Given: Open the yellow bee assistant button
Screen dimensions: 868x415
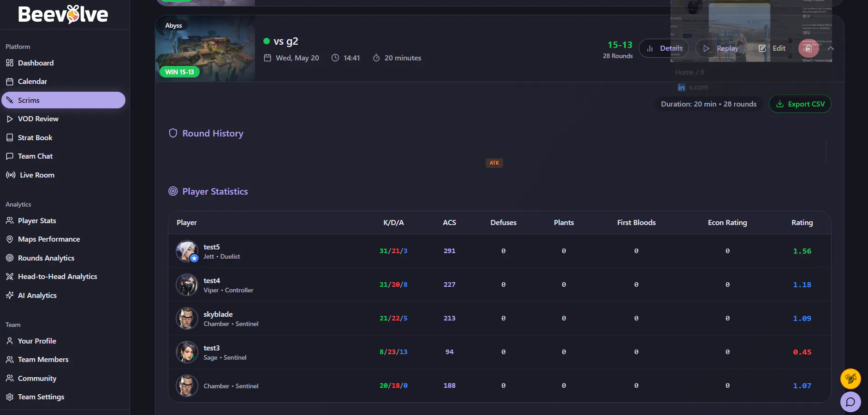Looking at the screenshot, I should click(x=850, y=379).
